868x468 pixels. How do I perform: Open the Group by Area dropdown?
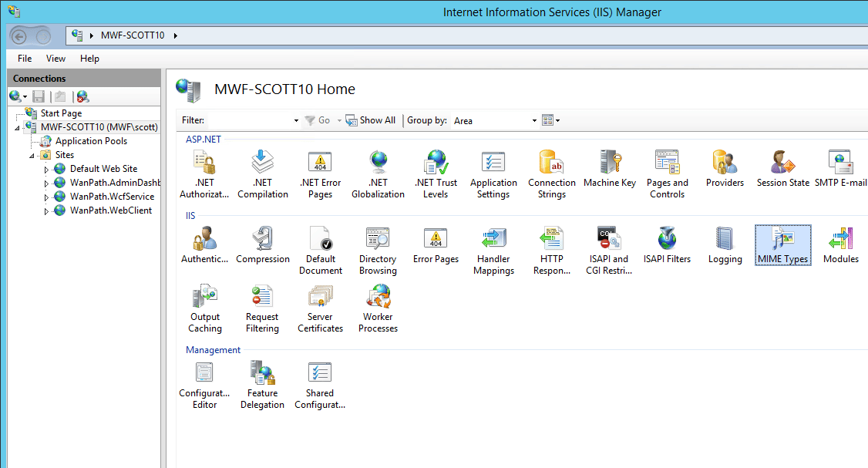pyautogui.click(x=534, y=121)
